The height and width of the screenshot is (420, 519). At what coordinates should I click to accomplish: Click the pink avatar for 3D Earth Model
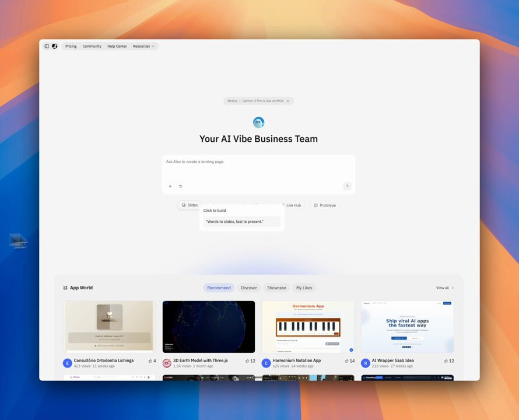click(167, 363)
